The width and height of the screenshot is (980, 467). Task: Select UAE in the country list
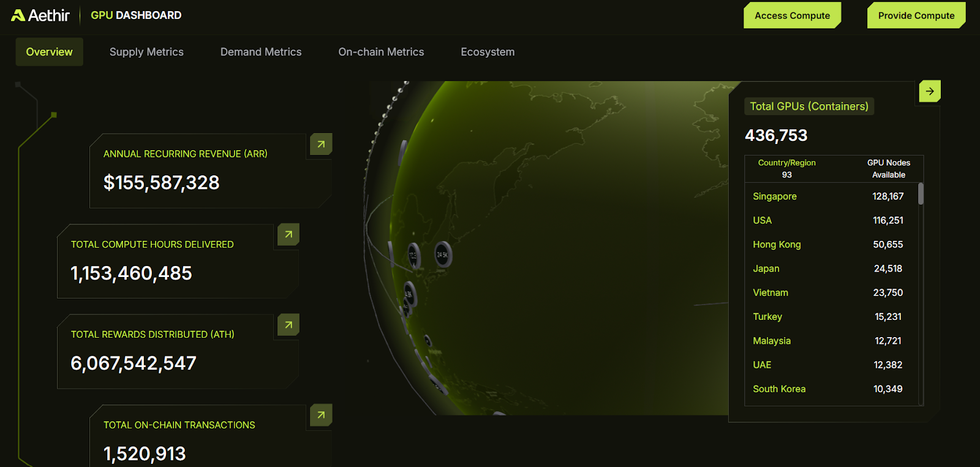coord(762,365)
